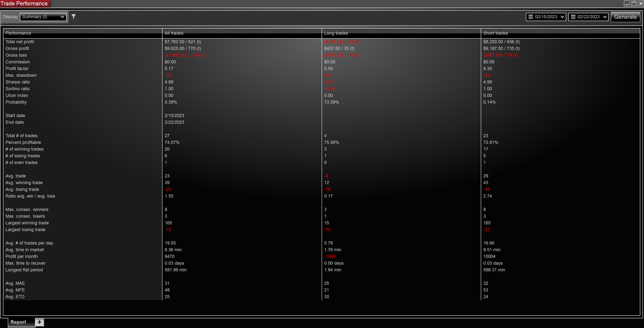The width and height of the screenshot is (644, 328).
Task: Select the All trades value $7,762.50 / 621 (t)
Action: [x=183, y=42]
